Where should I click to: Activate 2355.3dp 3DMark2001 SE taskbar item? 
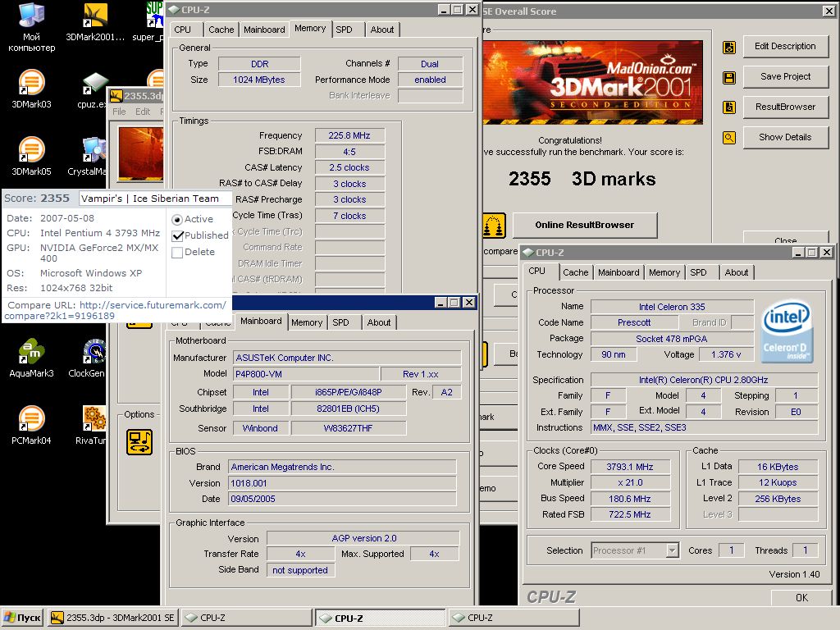[113, 618]
